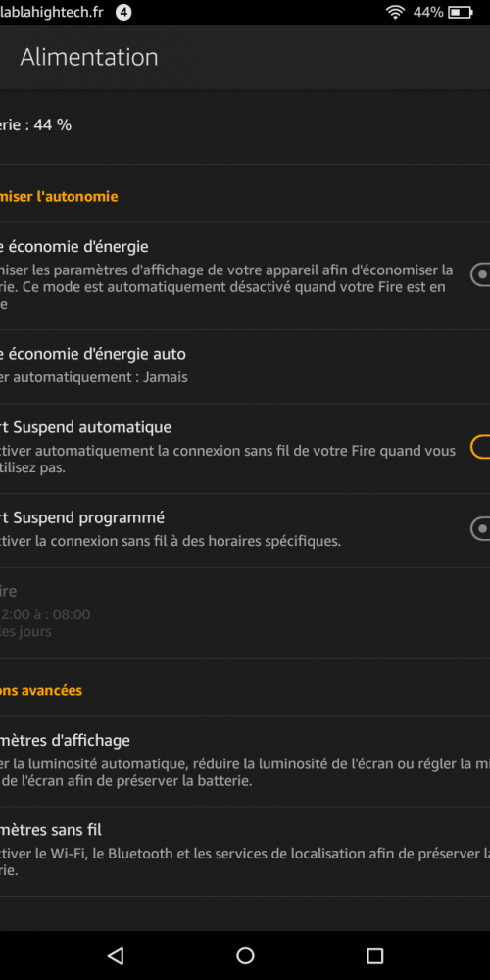
Task: Disable the Smart Suspend automatique switch
Action: [x=480, y=447]
